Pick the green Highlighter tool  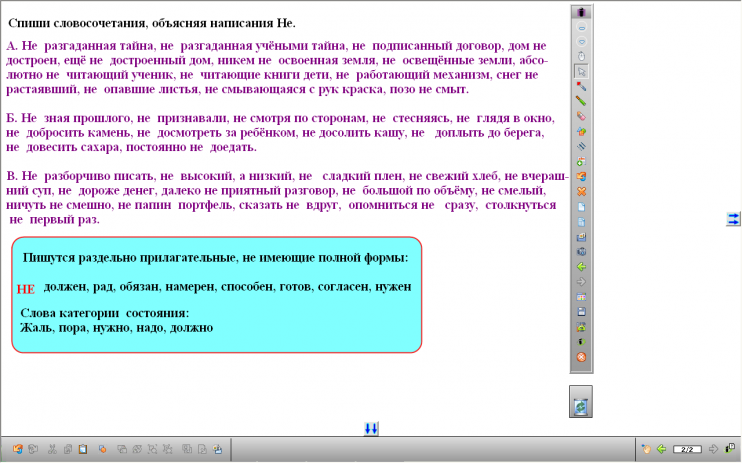[581, 101]
